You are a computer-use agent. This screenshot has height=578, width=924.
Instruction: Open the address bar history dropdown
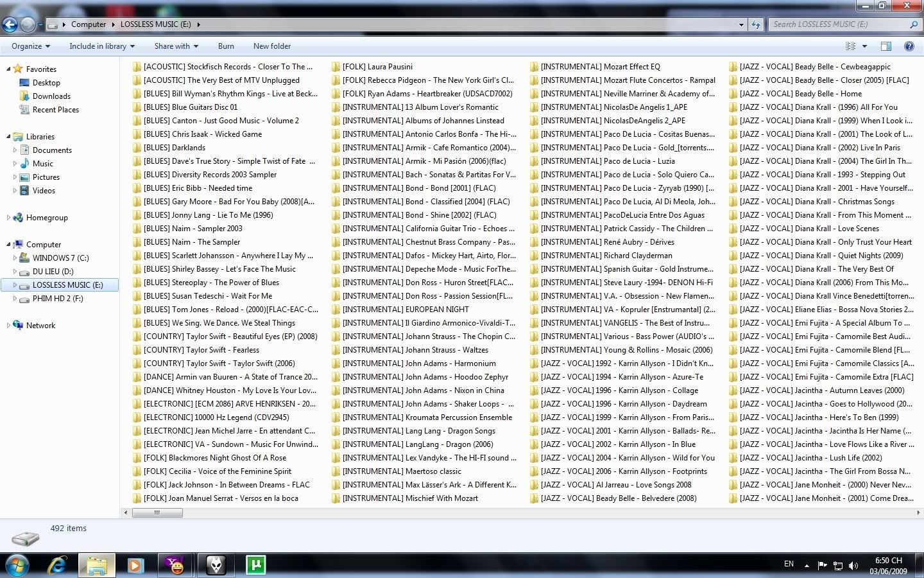tap(741, 24)
